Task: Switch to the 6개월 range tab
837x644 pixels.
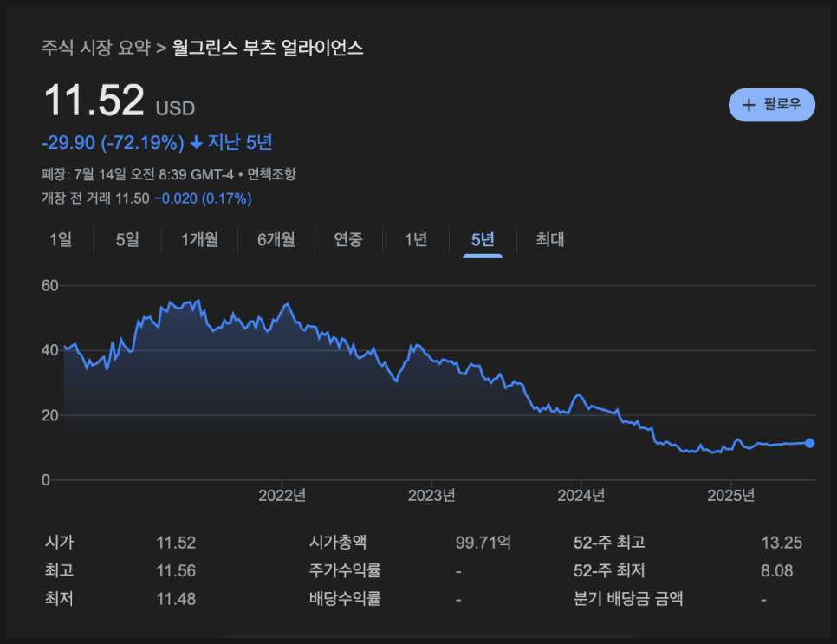Action: click(x=276, y=240)
